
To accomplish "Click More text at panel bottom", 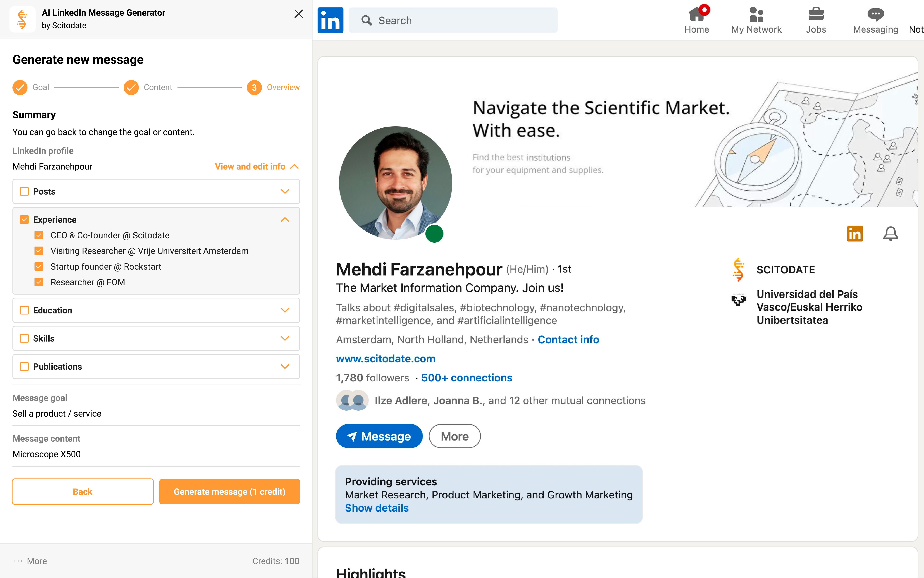I will [x=37, y=561].
